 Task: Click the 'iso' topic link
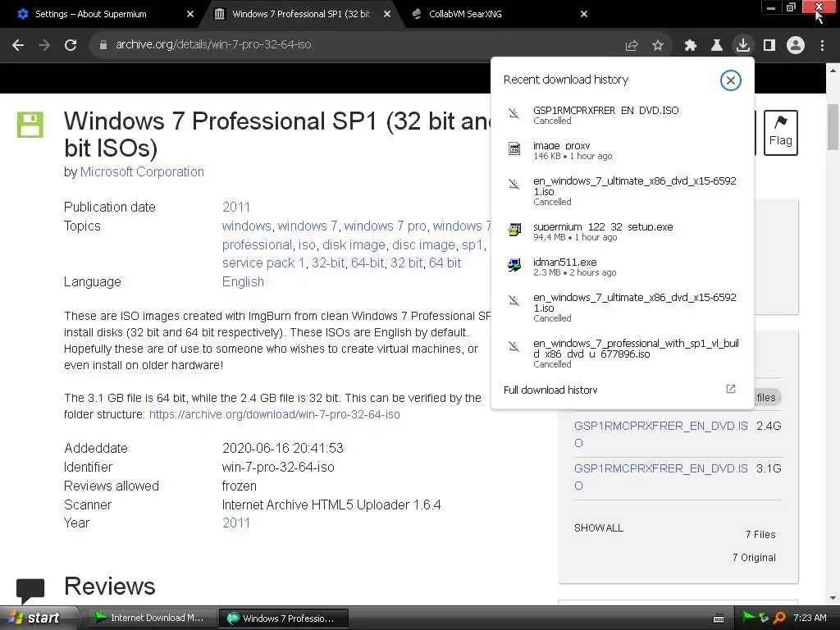pyautogui.click(x=307, y=244)
